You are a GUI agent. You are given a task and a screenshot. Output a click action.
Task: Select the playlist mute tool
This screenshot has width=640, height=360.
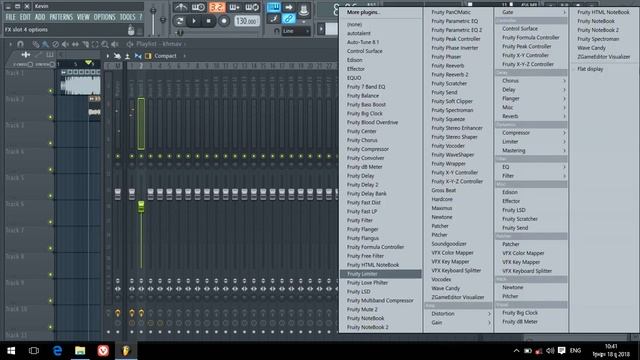click(x=65, y=44)
